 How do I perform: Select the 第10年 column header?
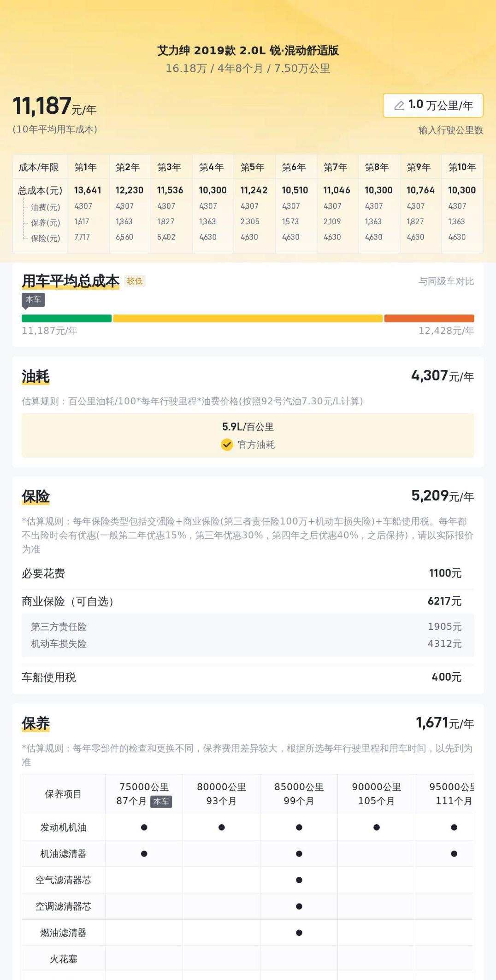click(x=462, y=167)
